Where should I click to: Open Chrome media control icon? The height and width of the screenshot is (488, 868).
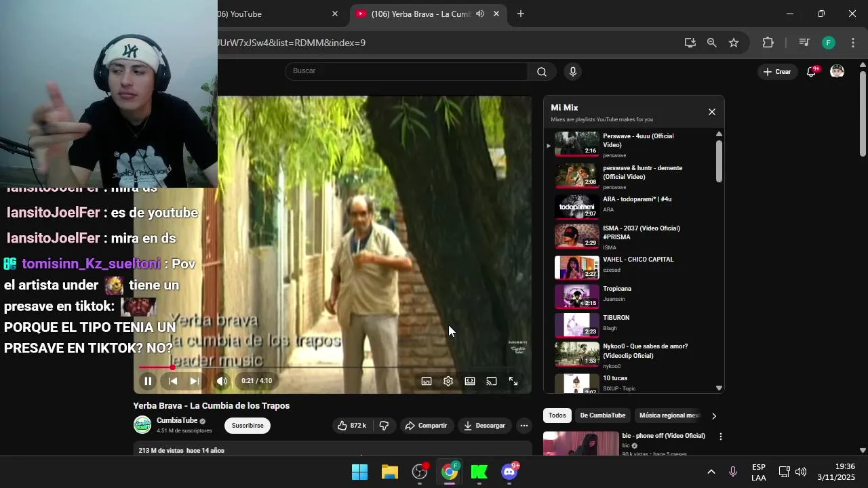pyautogui.click(x=804, y=43)
